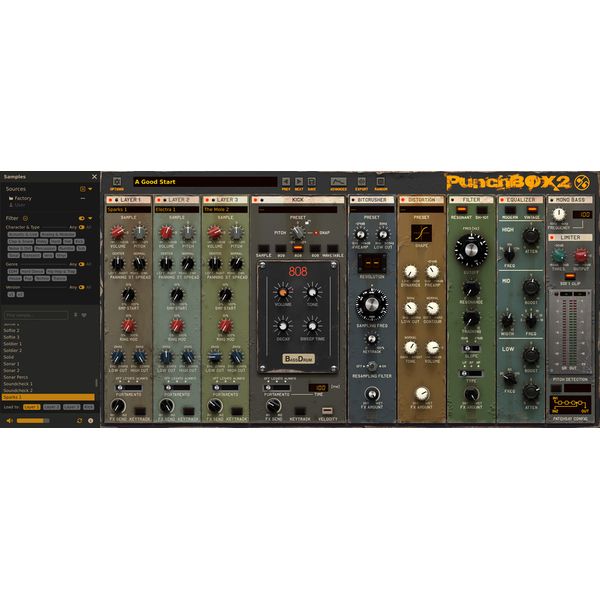
Task: Toggle the Layer 2 power LED
Action: tap(158, 200)
